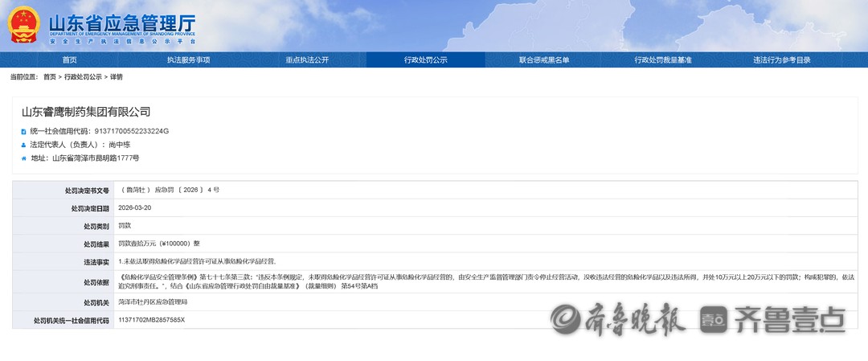Go to 重点执法公开 in navigation bar
This screenshot has width=868, height=361.
click(x=307, y=60)
